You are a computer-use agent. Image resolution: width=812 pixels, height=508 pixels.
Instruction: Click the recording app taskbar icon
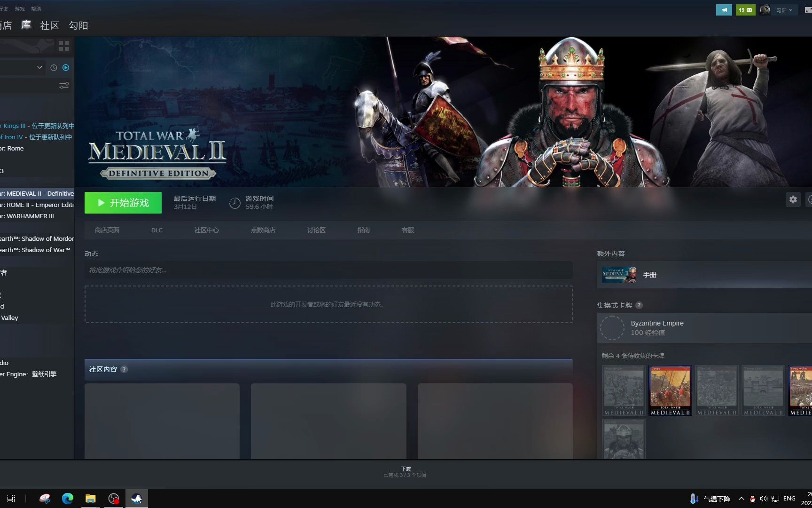pyautogui.click(x=114, y=499)
